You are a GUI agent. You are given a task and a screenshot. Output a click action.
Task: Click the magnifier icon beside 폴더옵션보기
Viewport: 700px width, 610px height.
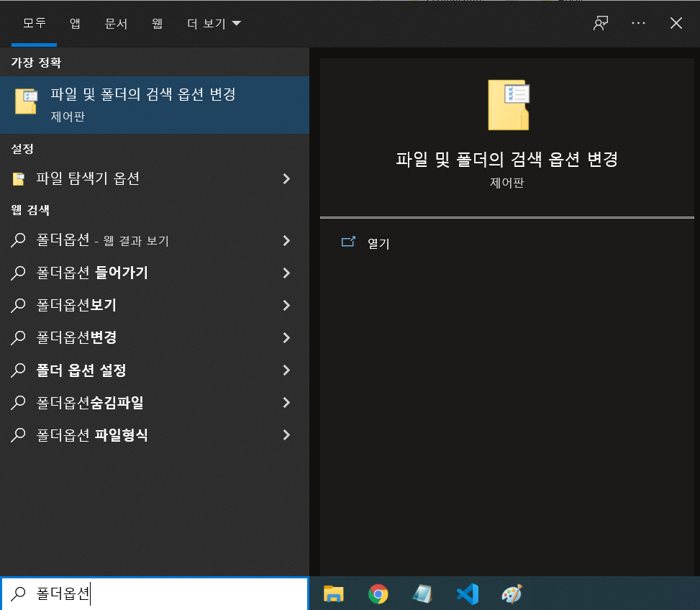tap(18, 305)
